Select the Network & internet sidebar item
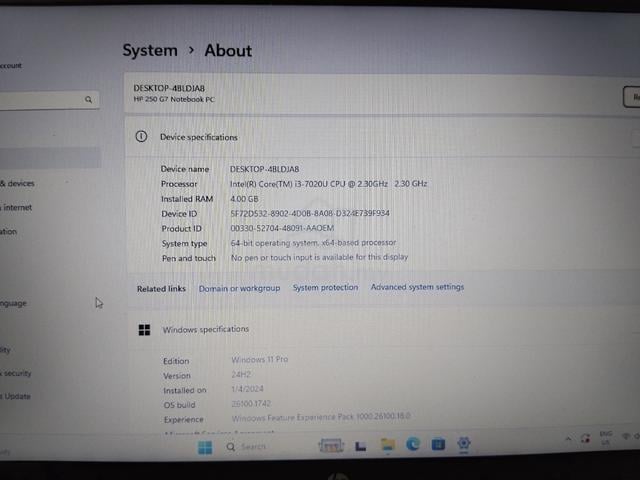Image resolution: width=640 pixels, height=480 pixels. click(16, 207)
